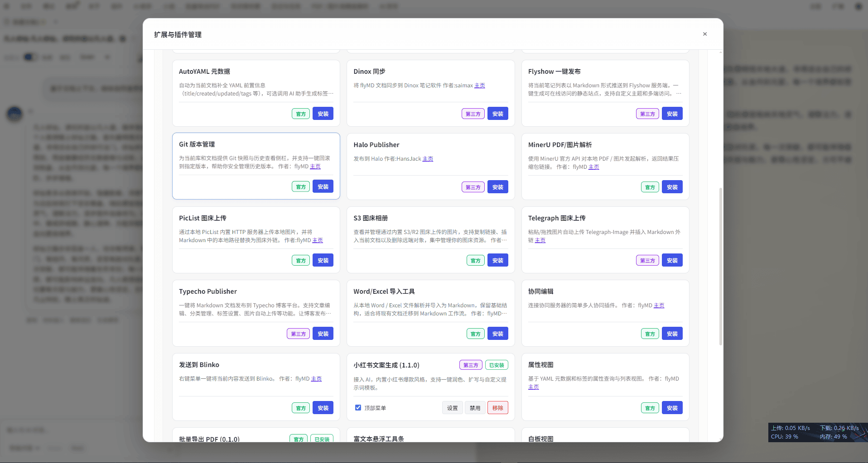Viewport: 868px width, 463px height.
Task: Toggle the 顶部菜单 checkbox for 小红书文案生成
Action: (358, 408)
